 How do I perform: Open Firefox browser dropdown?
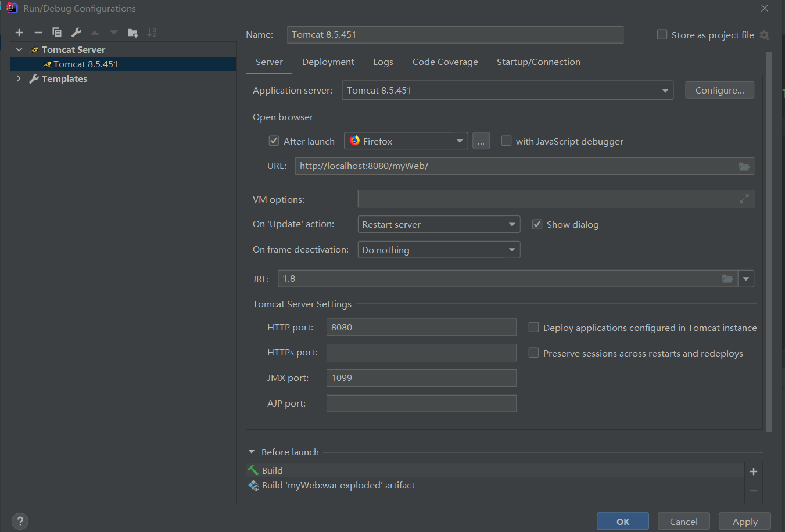[x=406, y=141]
